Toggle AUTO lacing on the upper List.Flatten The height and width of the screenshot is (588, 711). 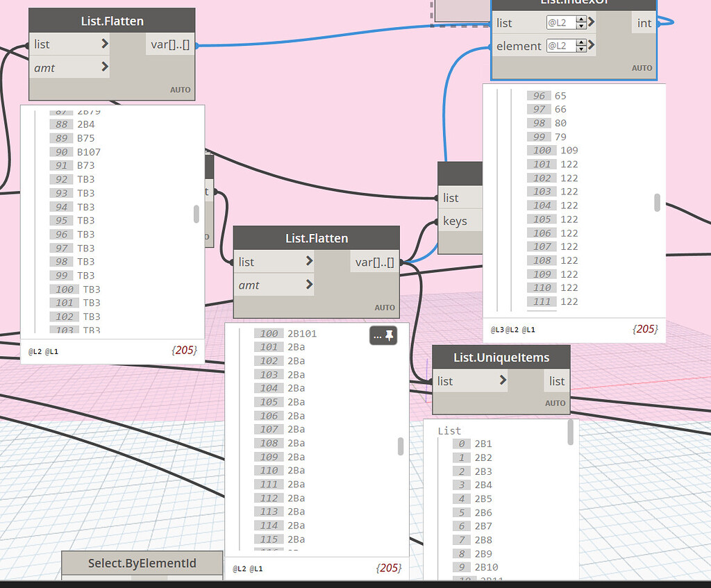pyautogui.click(x=180, y=90)
